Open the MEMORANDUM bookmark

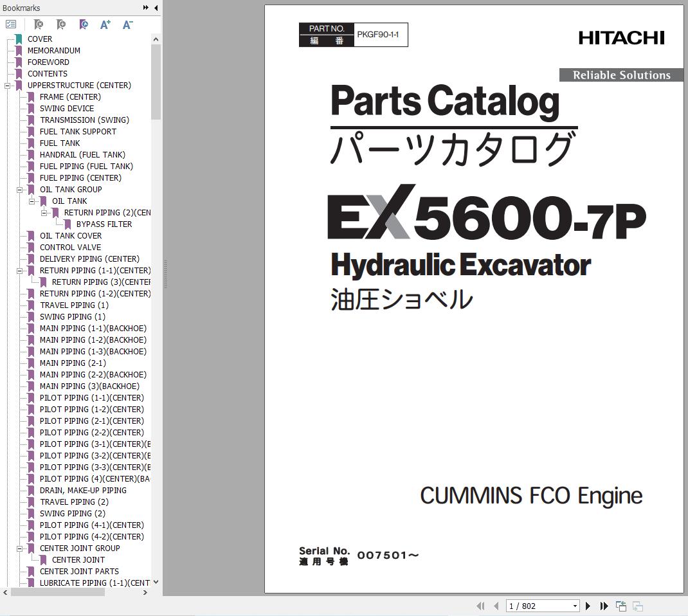click(x=53, y=50)
